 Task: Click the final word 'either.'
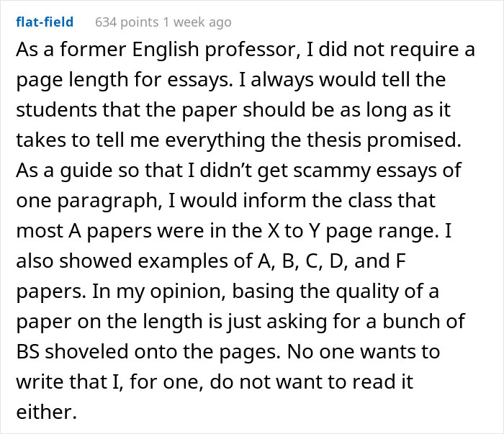click(x=47, y=412)
